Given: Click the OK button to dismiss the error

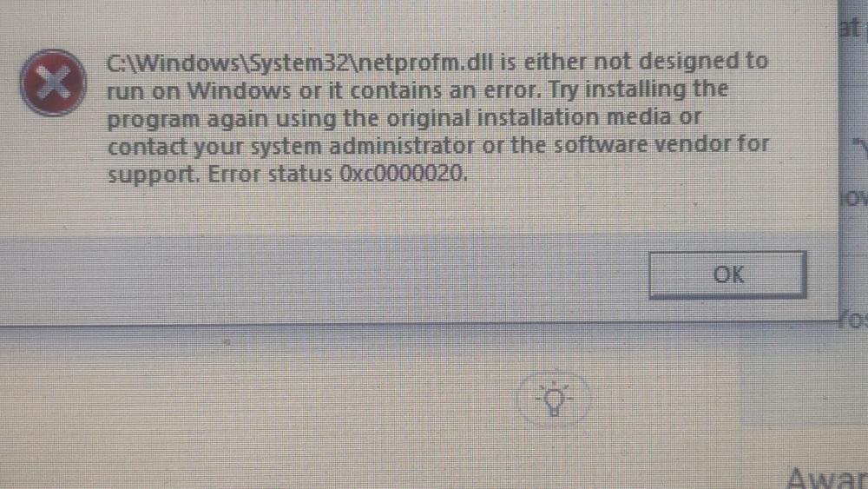Looking at the screenshot, I should coord(727,274).
